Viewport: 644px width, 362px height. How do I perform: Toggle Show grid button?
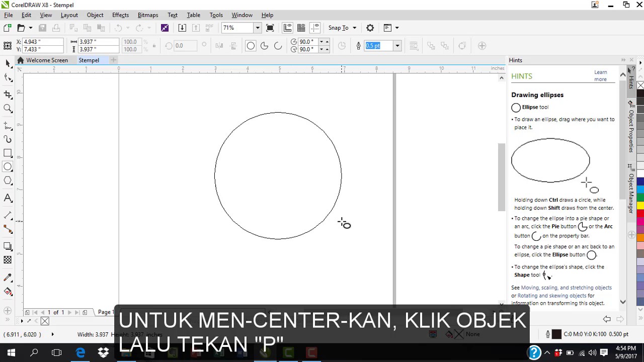click(301, 28)
